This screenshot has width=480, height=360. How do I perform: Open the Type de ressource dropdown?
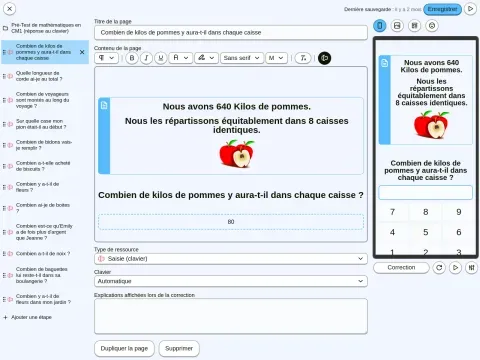pos(231,259)
